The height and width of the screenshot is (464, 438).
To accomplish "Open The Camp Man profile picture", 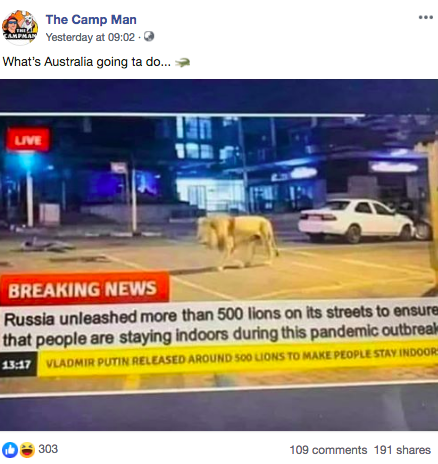I will click(20, 27).
